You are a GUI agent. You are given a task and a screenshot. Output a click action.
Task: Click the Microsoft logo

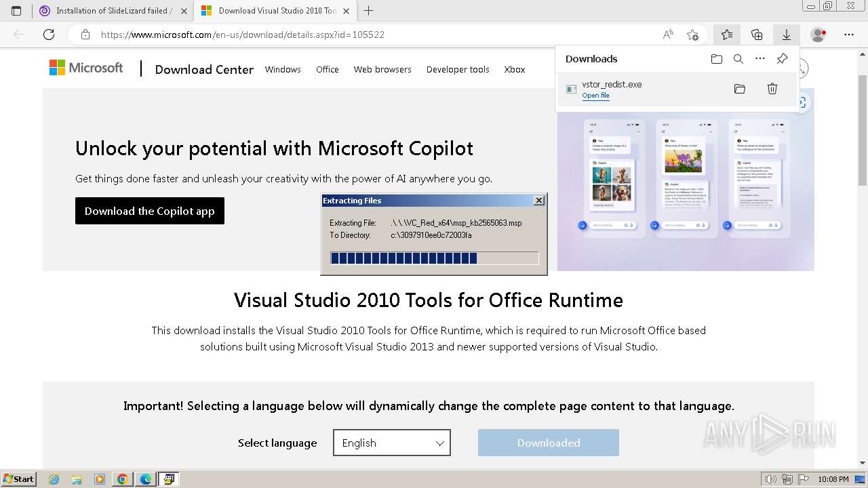[x=86, y=68]
